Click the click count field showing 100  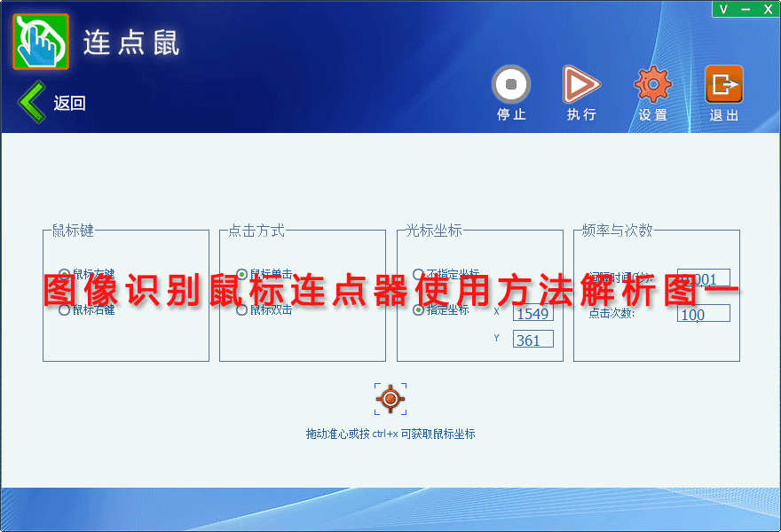[703, 314]
